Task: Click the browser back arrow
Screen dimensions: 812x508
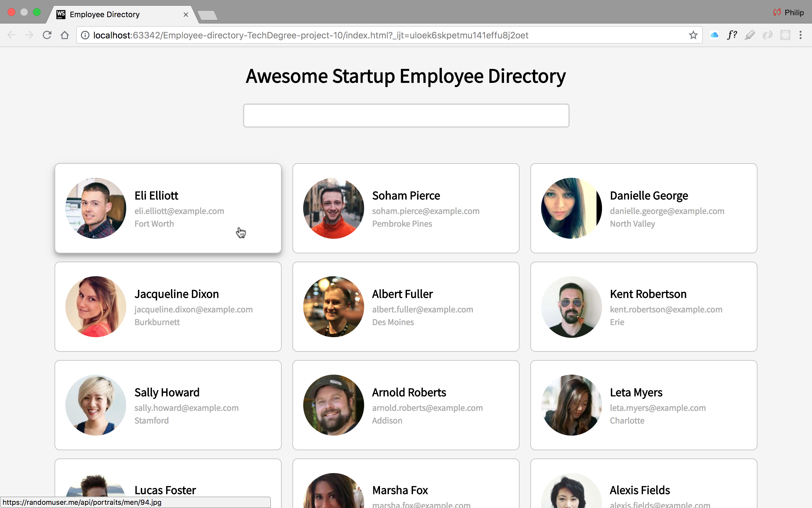Action: tap(11, 35)
